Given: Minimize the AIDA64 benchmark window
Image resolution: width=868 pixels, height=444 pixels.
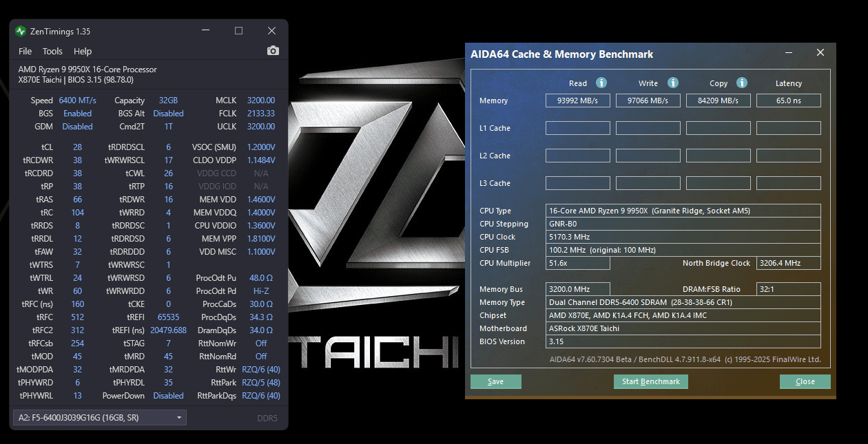Looking at the screenshot, I should 788,53.
